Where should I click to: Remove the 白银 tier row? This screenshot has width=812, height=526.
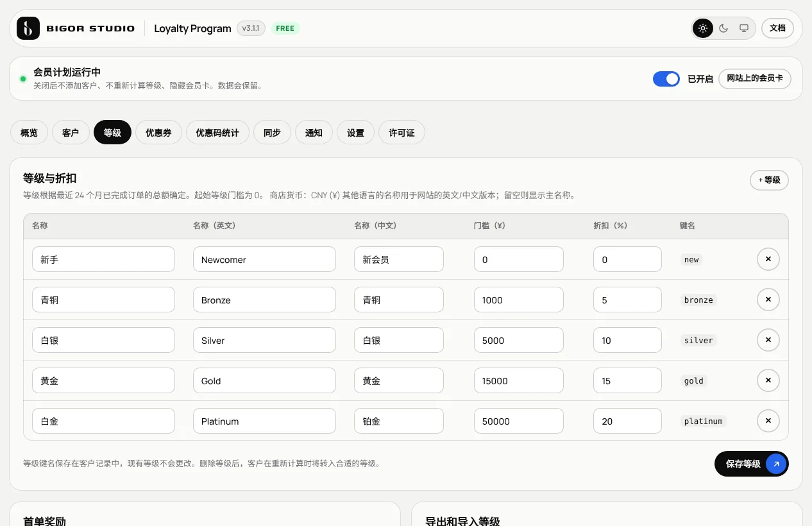coord(768,340)
